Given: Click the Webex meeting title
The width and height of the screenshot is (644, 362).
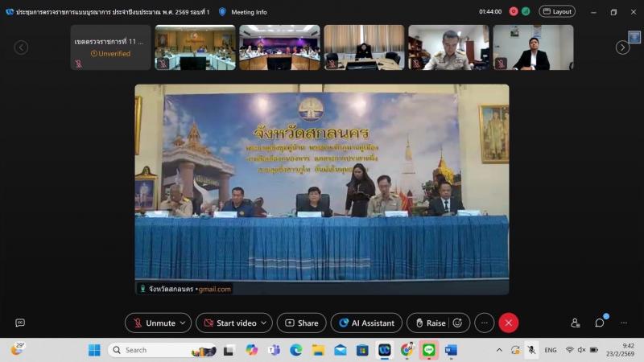Looking at the screenshot, I should pyautogui.click(x=113, y=12).
